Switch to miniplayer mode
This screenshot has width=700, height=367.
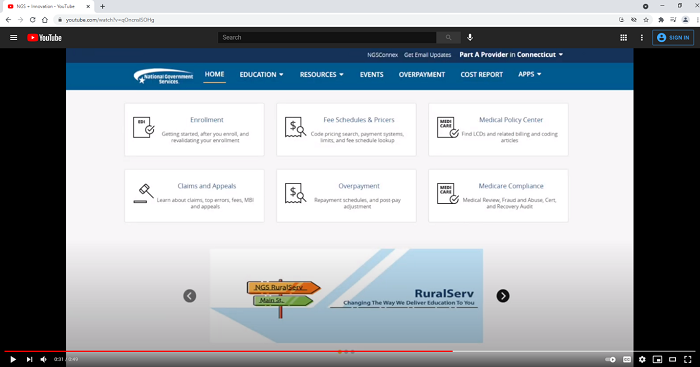pos(657,359)
